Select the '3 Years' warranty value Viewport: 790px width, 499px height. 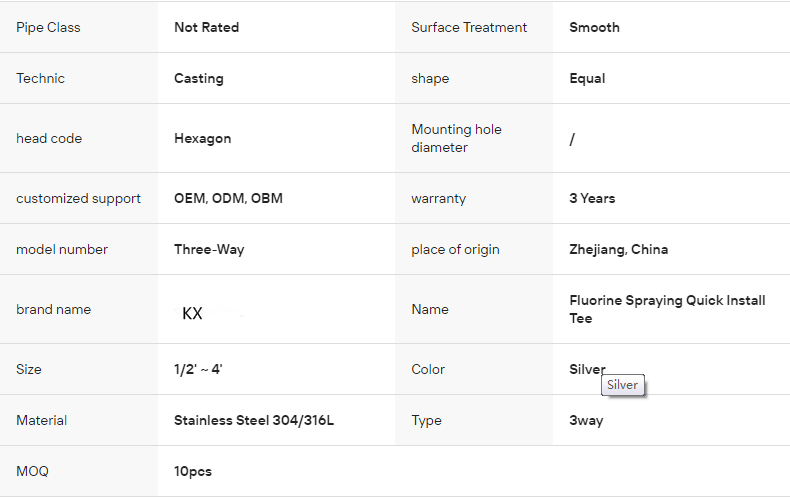point(592,198)
